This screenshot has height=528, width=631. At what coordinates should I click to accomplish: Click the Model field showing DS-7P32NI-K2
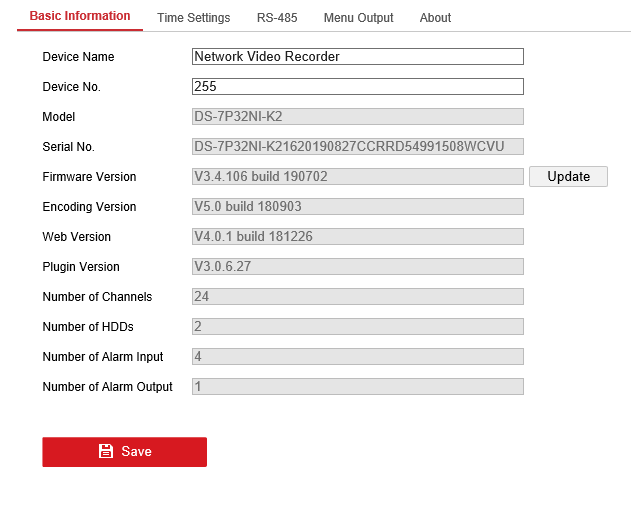[357, 117]
